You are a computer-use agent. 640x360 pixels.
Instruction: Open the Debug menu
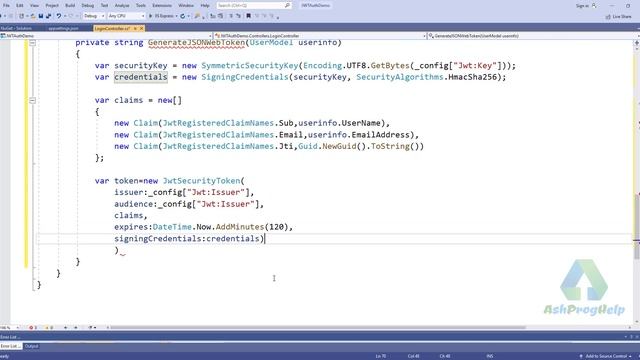coord(87,5)
